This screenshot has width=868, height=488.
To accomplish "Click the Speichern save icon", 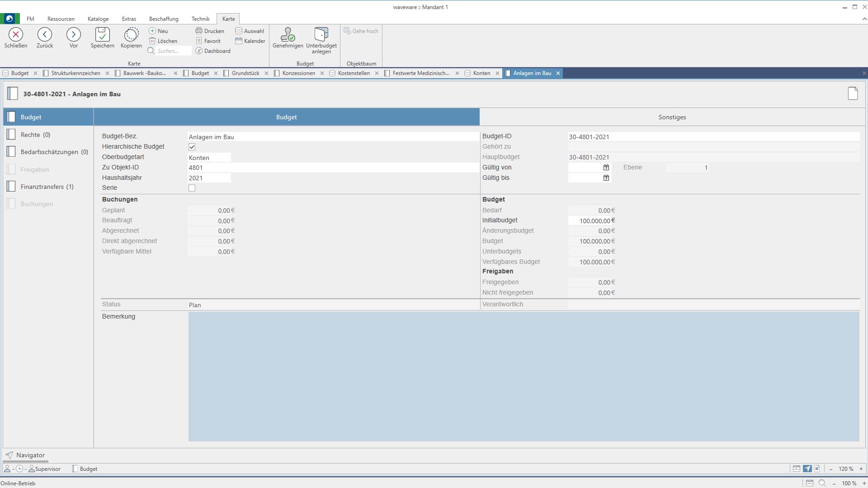I will 102,35.
